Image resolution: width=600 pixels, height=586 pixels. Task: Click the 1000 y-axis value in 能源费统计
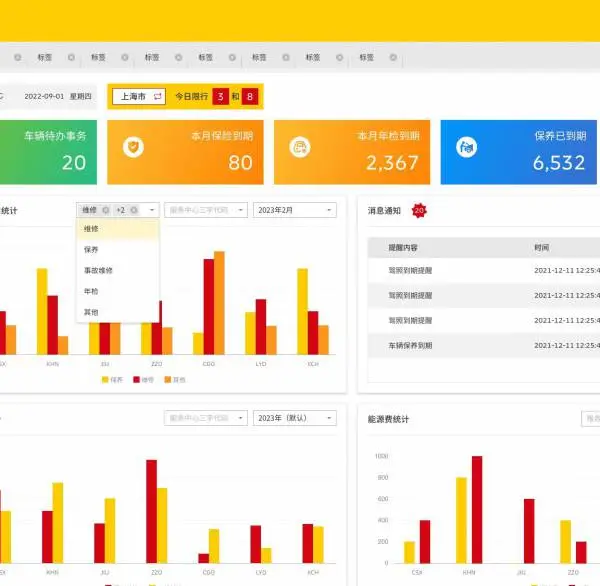click(382, 456)
